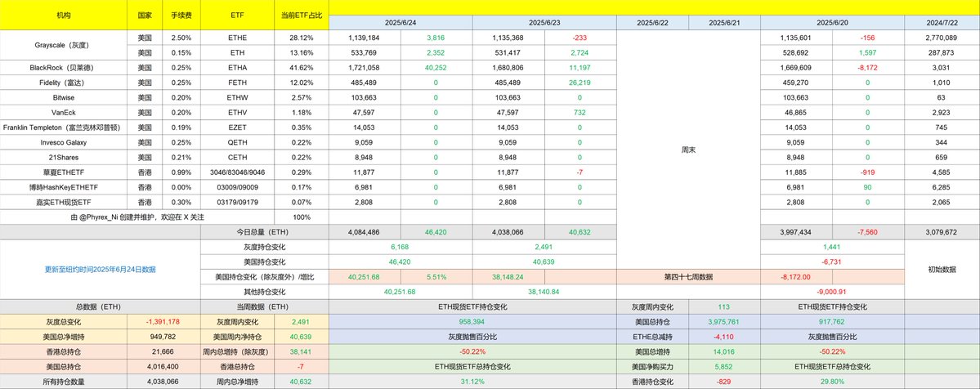Screen dimensions: 980x389
Task: Select the 机构 header cell
Action: tap(64, 15)
